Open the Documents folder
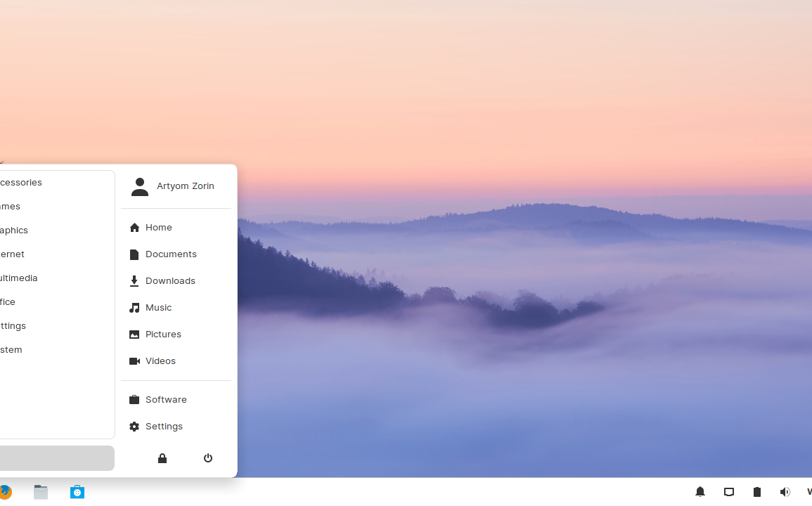The image size is (812, 506). point(176,254)
